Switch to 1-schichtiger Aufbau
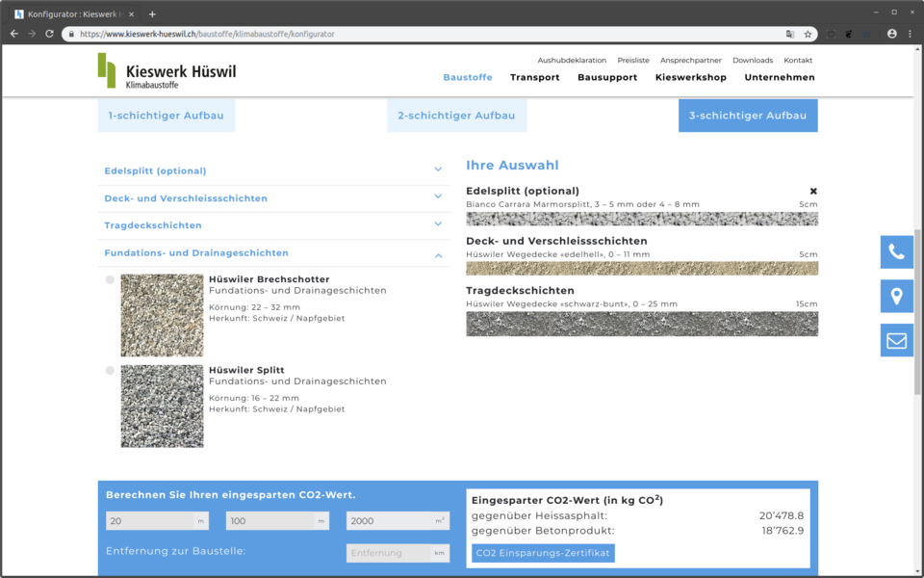Viewport: 924px width, 578px height. (167, 116)
